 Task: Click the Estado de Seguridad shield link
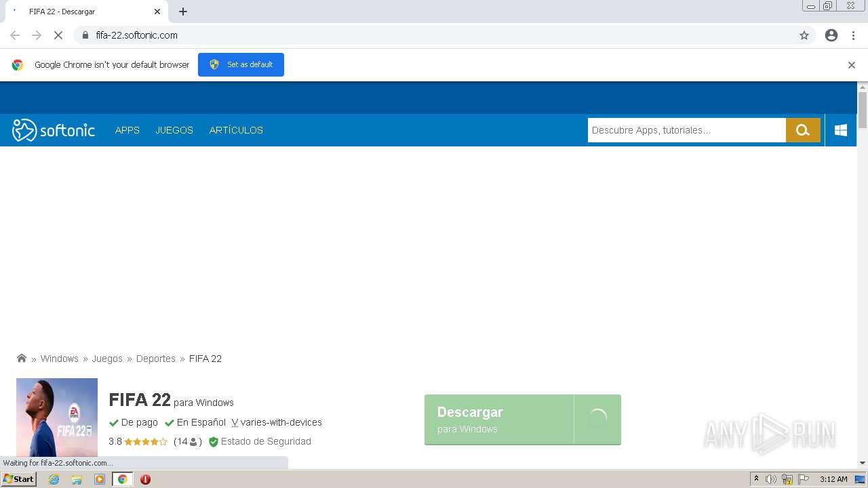tap(260, 441)
